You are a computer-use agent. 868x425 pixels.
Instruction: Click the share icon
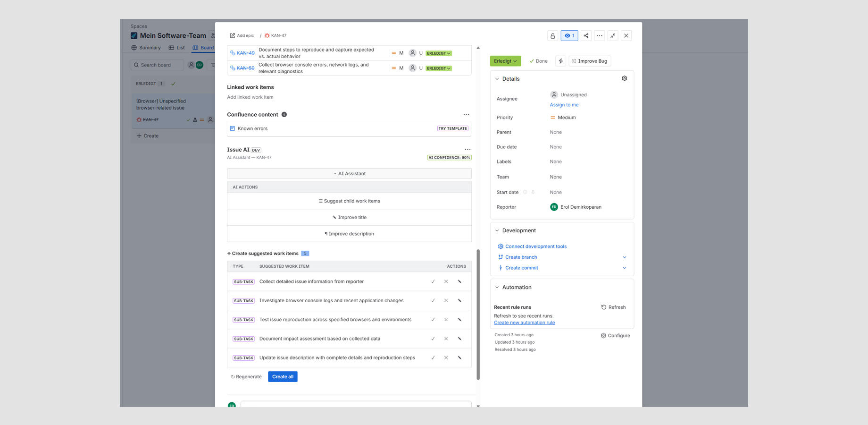586,35
